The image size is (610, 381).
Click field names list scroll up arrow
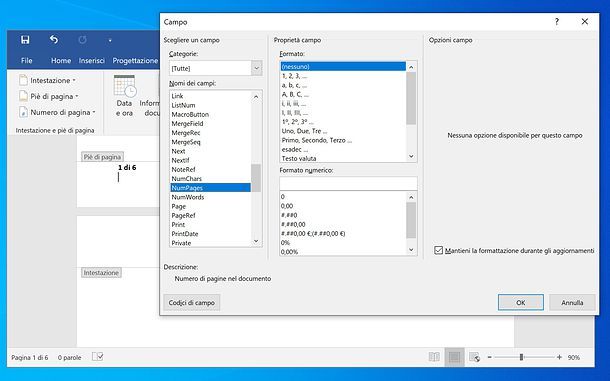click(256, 97)
